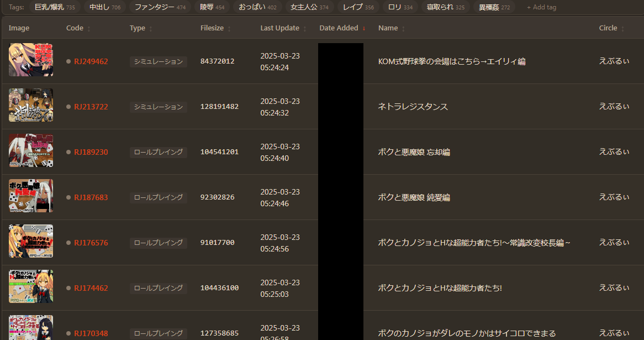
Task: Click the filesize value 84372012
Action: tap(217, 61)
